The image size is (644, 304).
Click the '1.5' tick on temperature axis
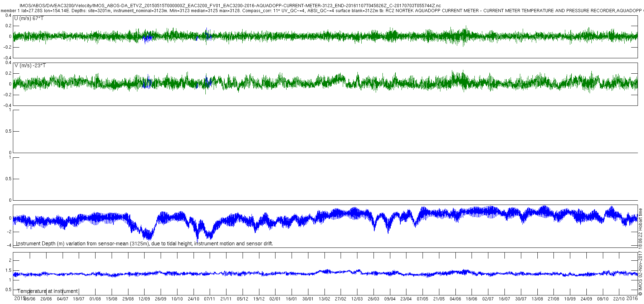(x=8, y=270)
